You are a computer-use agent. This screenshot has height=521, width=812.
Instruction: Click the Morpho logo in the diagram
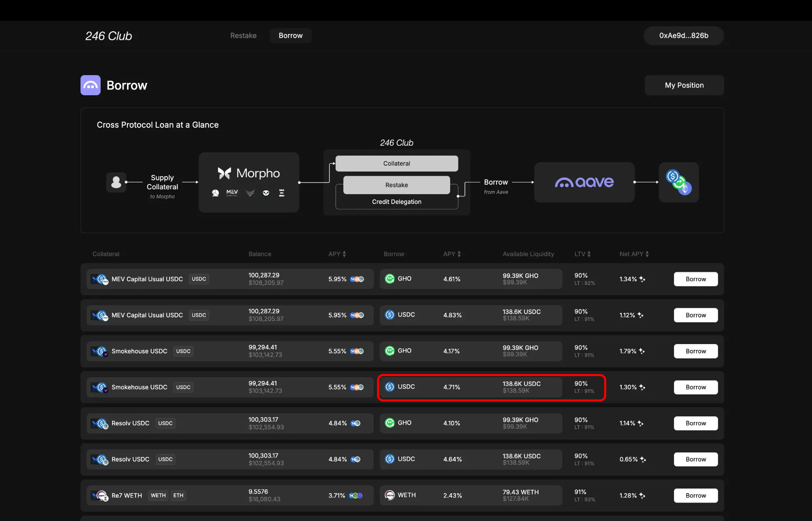pos(249,173)
